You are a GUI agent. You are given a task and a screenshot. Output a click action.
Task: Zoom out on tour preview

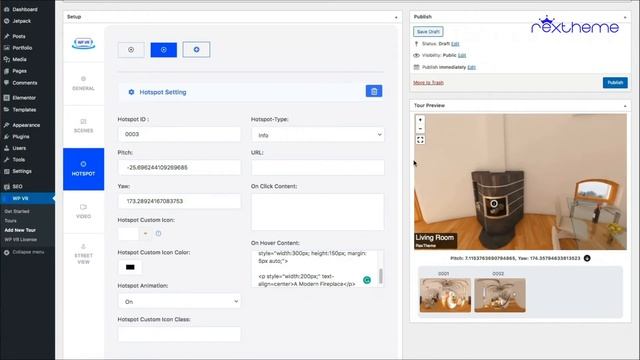tap(420, 129)
